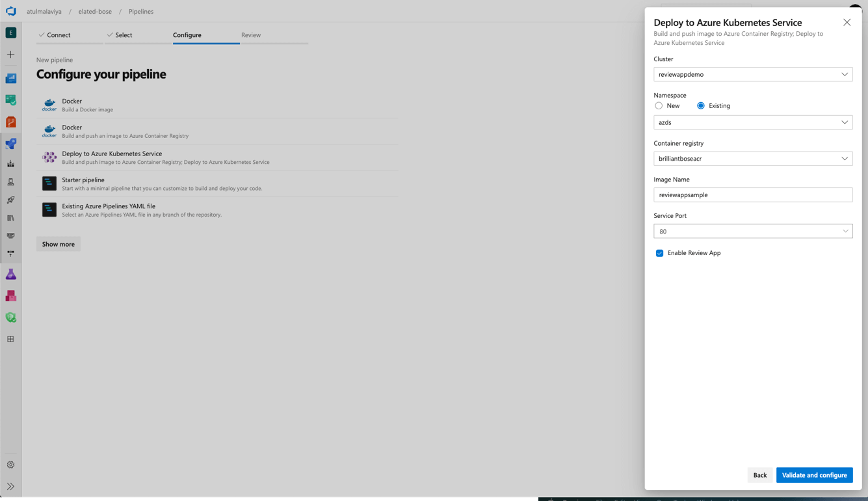Open the Repos hub icon
Screen dimensions: 868x501
click(11, 122)
